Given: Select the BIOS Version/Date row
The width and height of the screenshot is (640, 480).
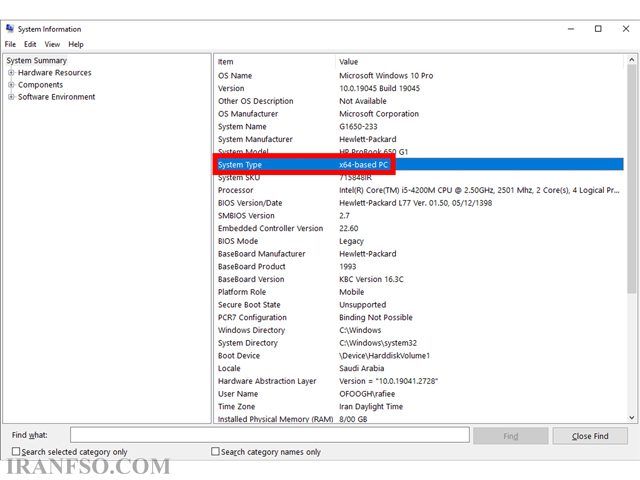Looking at the screenshot, I should coord(419,203).
